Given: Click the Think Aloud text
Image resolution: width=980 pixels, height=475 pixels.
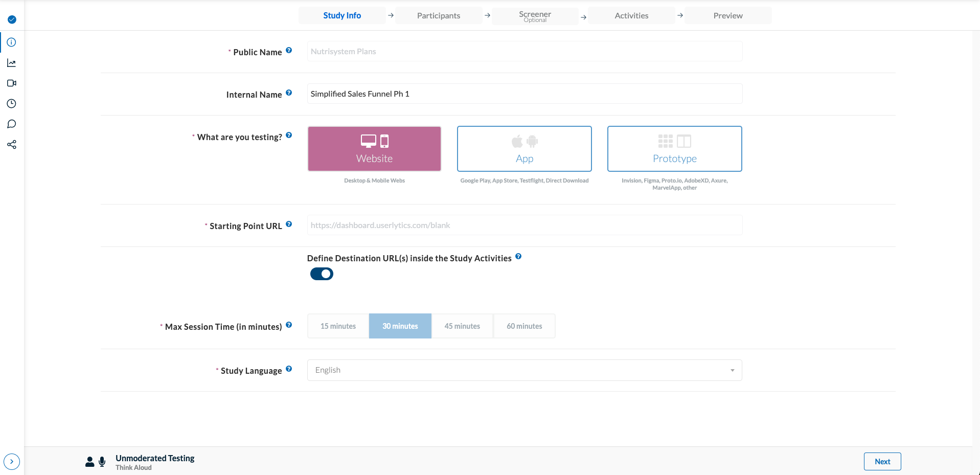Looking at the screenshot, I should point(133,467).
